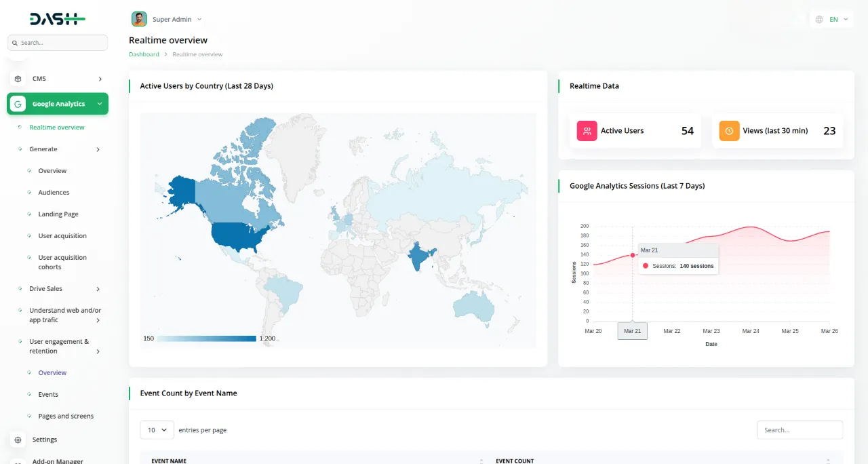Click the Dashboard breadcrumb link

144,54
